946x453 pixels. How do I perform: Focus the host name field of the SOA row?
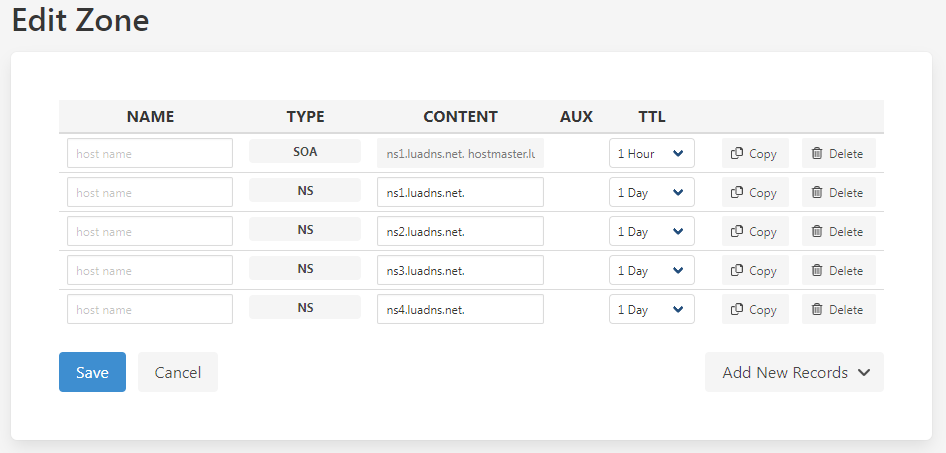(150, 153)
